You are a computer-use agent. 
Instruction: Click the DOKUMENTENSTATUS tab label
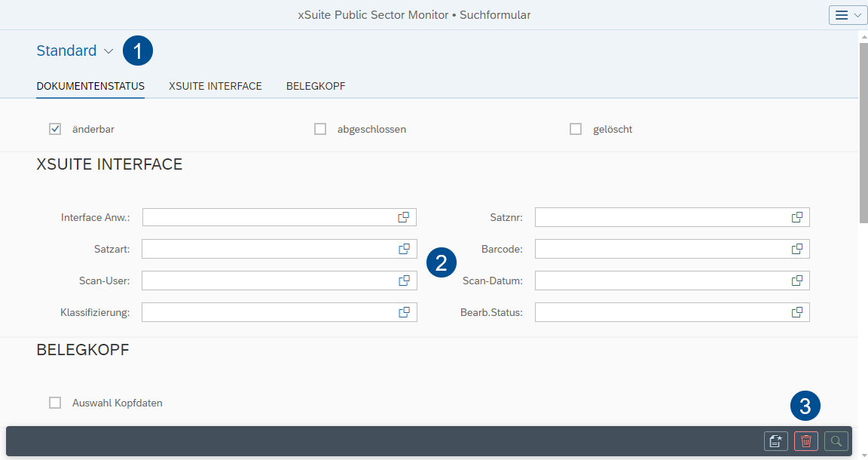(90, 85)
